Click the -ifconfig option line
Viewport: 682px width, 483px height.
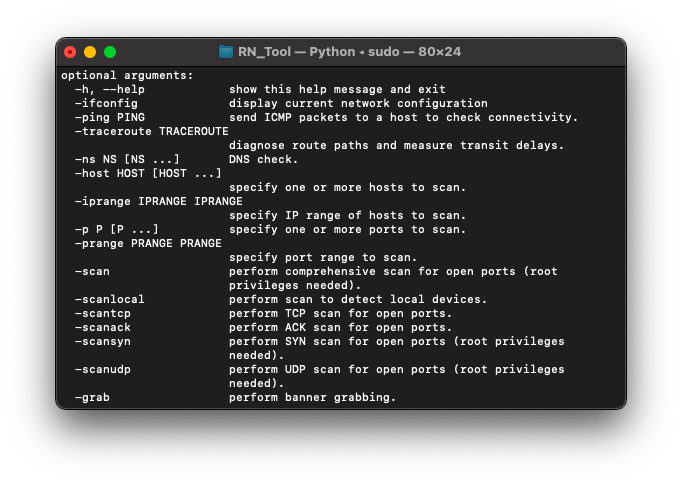coord(281,104)
